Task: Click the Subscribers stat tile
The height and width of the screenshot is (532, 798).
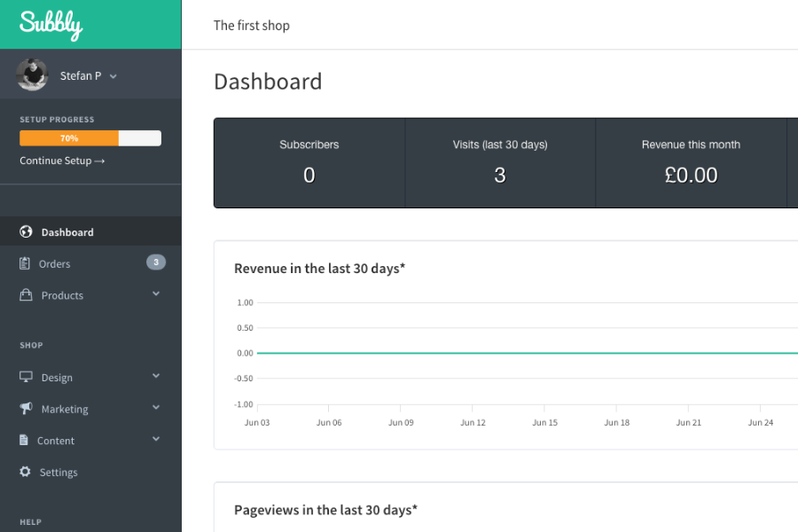Action: pos(309,163)
